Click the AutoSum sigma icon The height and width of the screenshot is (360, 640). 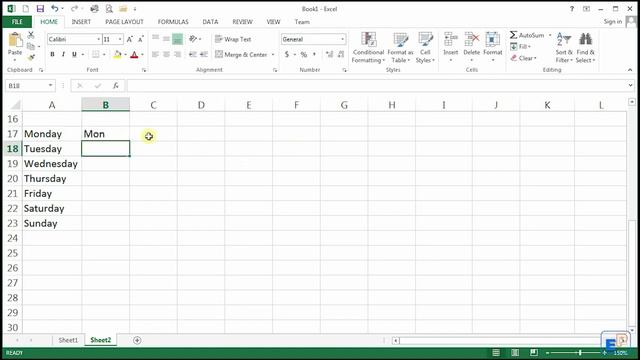tap(513, 35)
